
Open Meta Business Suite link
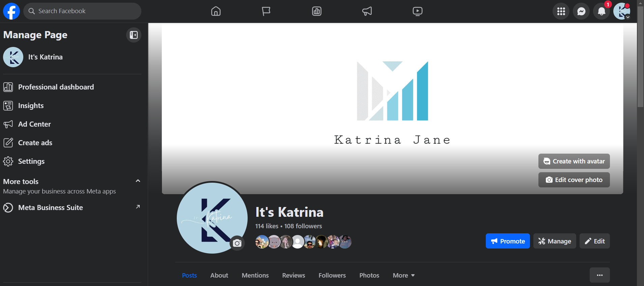pos(72,208)
